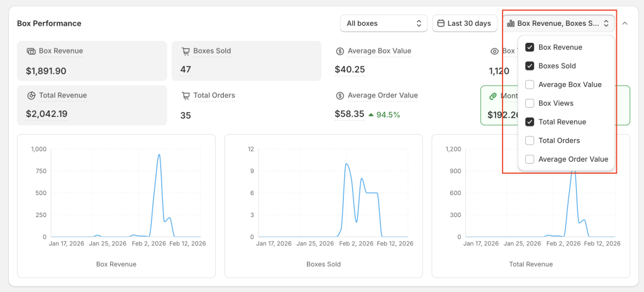The height and width of the screenshot is (292, 644).
Task: Click the Total Orders cart icon
Action: click(186, 96)
